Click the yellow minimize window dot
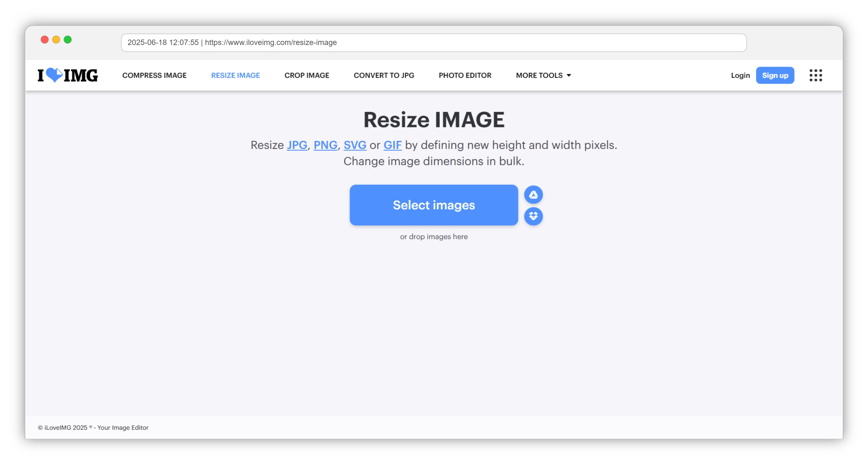This screenshot has width=868, height=464. click(x=56, y=40)
